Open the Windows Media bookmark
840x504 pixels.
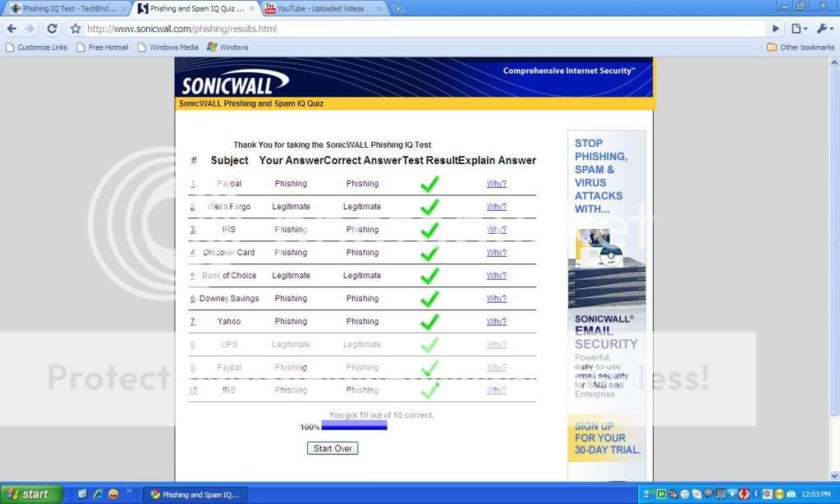(168, 47)
